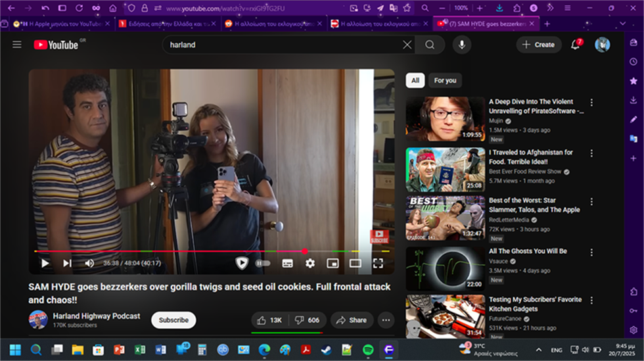Click the browser address bar URL
Screen dimensions: 644x361
tap(225, 9)
